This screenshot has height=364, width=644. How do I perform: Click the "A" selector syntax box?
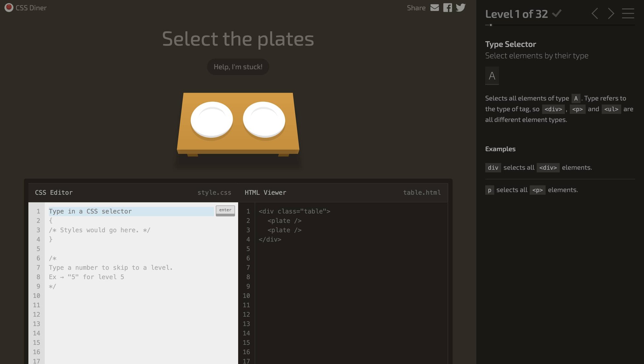[492, 76]
